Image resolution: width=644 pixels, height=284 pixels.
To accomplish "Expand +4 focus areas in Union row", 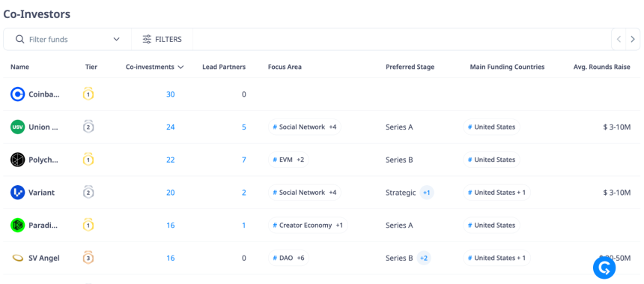I will tap(332, 127).
